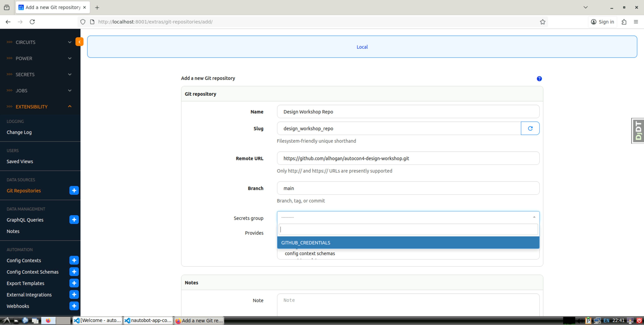
Task: Click plus icon next to Config Contexts
Action: pos(74,260)
